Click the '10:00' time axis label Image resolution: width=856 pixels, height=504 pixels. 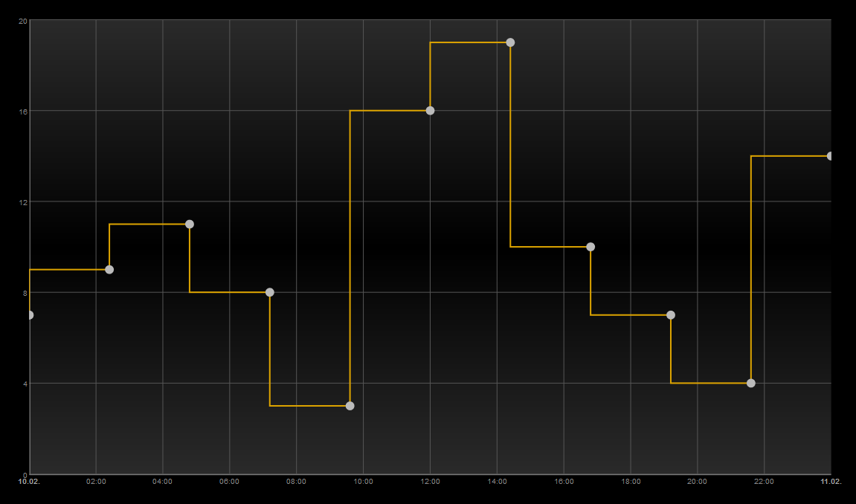[x=364, y=482]
